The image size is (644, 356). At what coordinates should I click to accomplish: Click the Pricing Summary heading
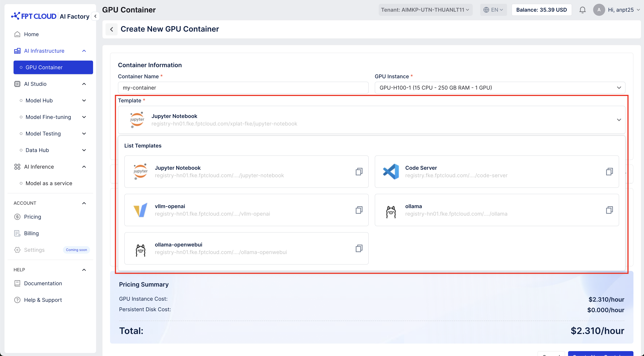[x=144, y=284]
